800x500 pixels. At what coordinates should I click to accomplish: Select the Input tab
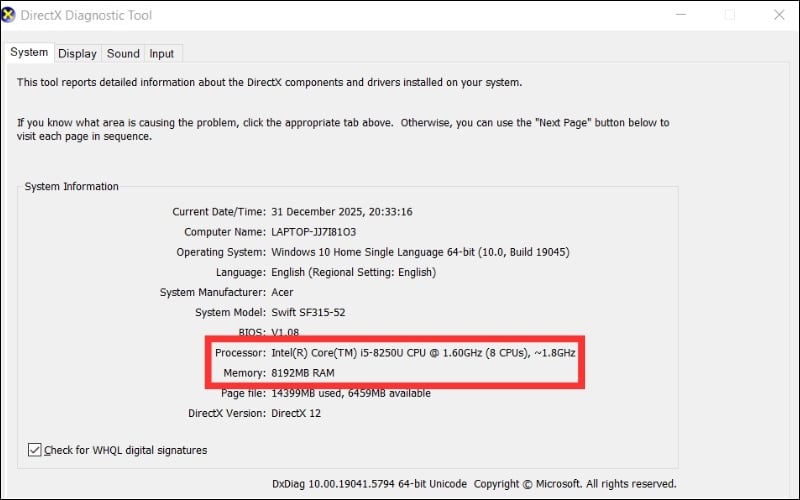(161, 53)
